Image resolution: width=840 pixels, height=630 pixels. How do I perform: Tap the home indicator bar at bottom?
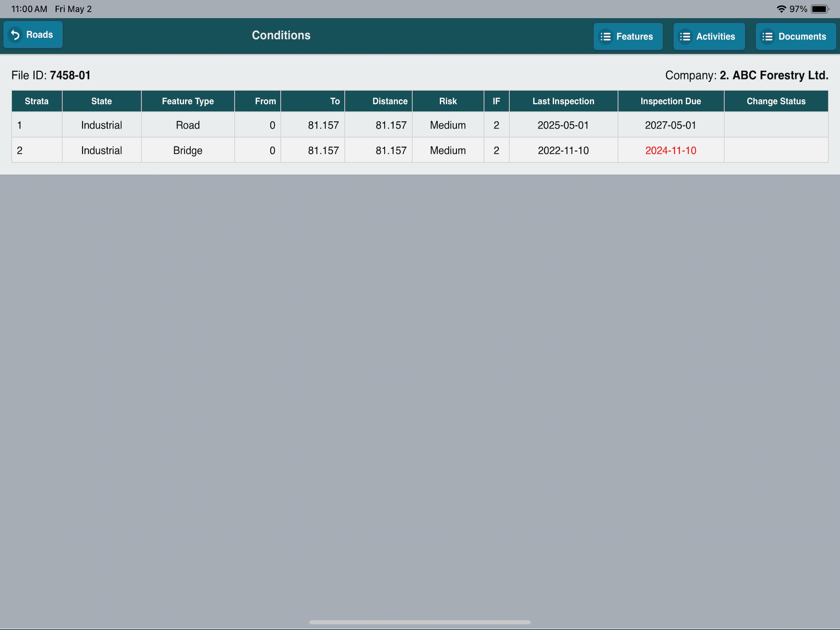click(x=420, y=622)
